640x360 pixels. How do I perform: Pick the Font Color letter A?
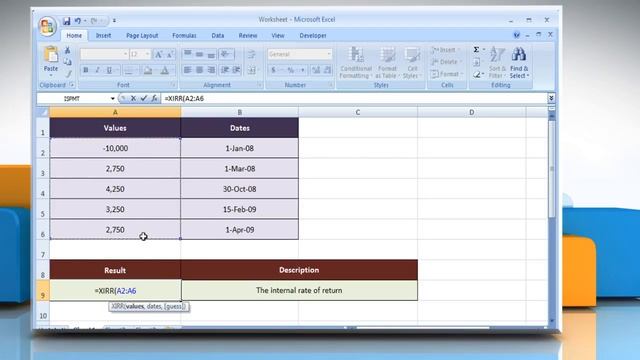[x=164, y=71]
